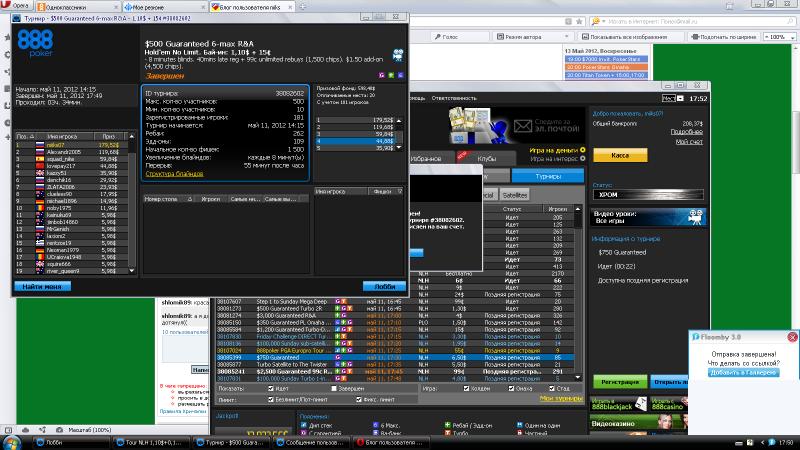Click the down arrow of the prize payout list
This screenshot has height=450, width=800.
[x=399, y=148]
